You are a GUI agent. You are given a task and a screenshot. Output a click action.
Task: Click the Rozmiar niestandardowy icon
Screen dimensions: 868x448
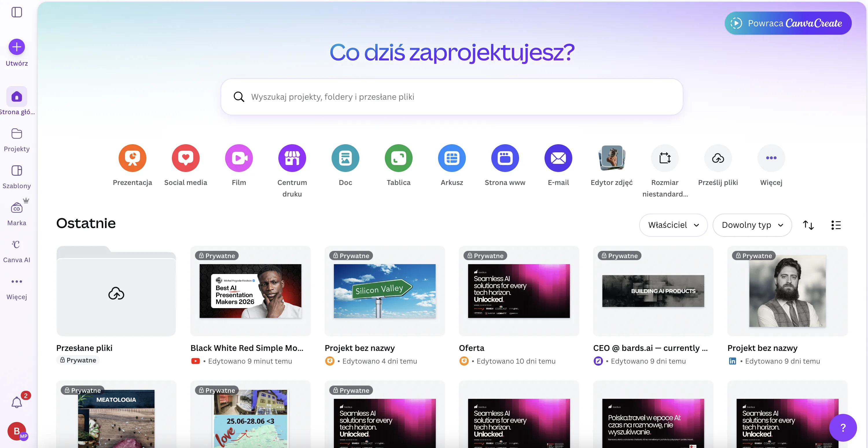click(x=665, y=158)
